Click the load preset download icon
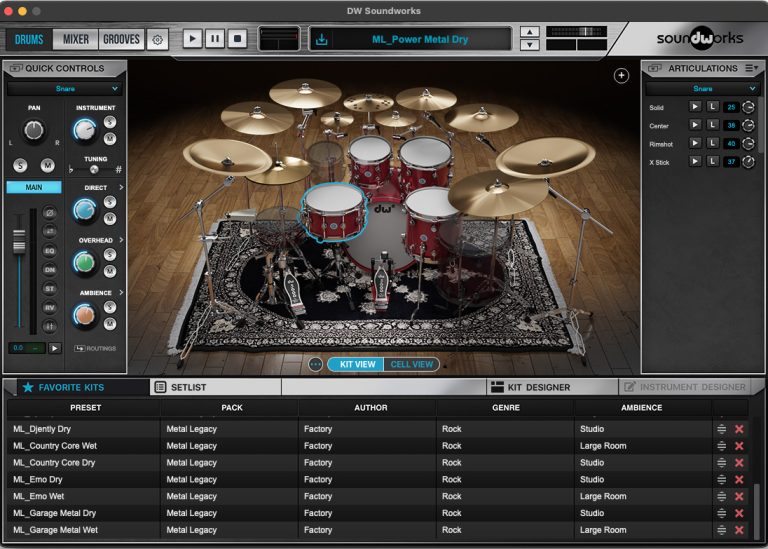Screen dimensions: 768x549 [x=322, y=39]
